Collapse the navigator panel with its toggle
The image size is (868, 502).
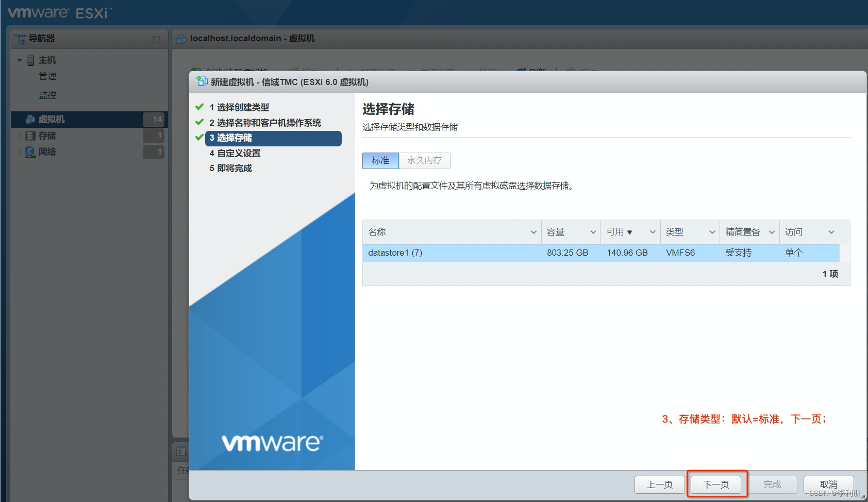(156, 39)
